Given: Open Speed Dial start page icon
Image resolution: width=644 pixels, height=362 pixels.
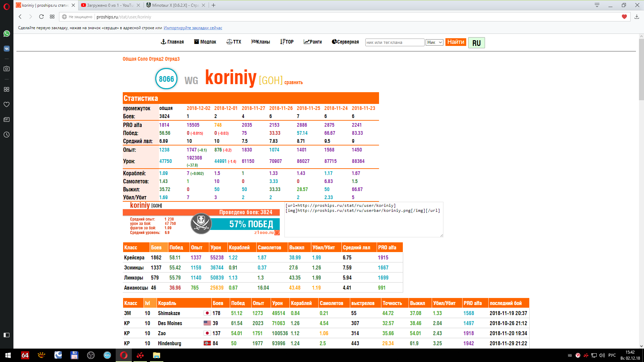Looking at the screenshot, I should tap(52, 17).
